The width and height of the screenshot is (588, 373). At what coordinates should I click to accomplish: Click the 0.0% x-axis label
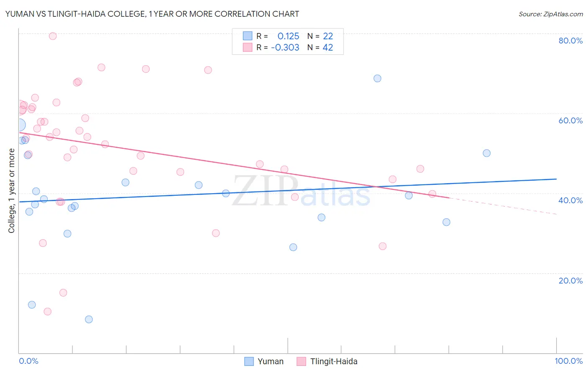[28, 361]
